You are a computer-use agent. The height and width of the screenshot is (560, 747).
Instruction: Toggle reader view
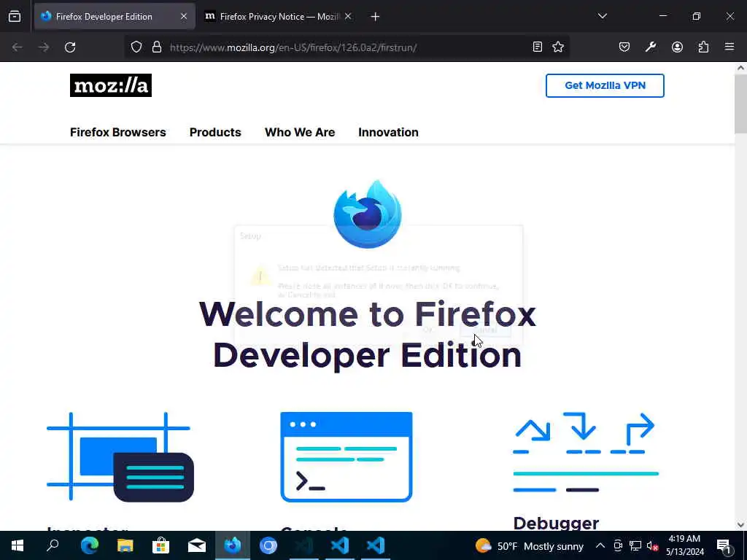coord(538,47)
